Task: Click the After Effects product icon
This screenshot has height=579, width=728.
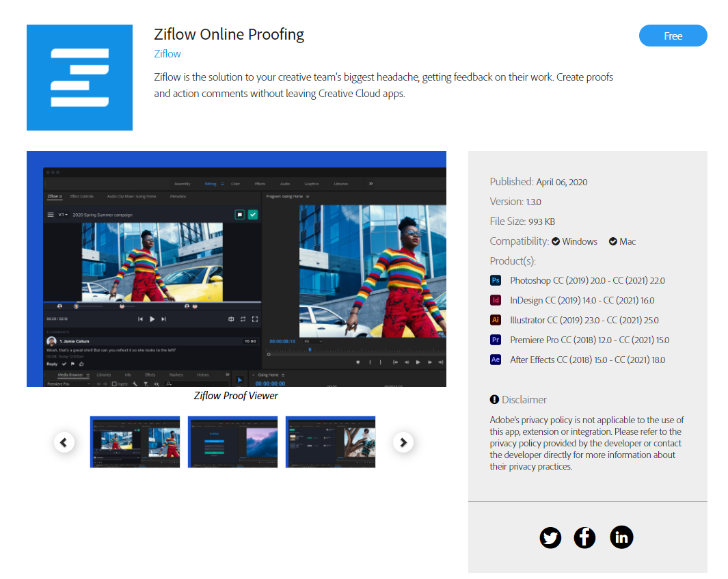Action: pyautogui.click(x=496, y=360)
